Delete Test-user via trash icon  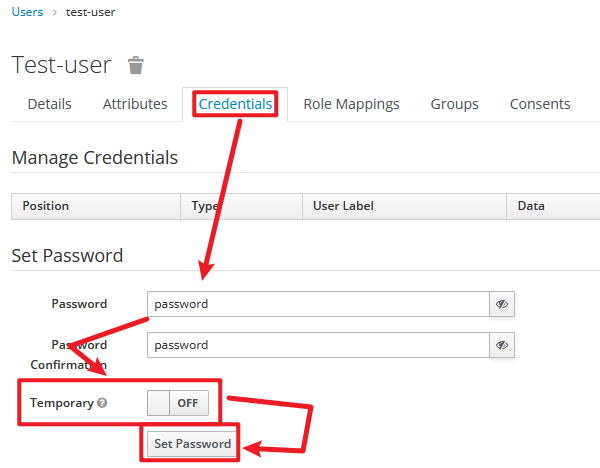[135, 65]
